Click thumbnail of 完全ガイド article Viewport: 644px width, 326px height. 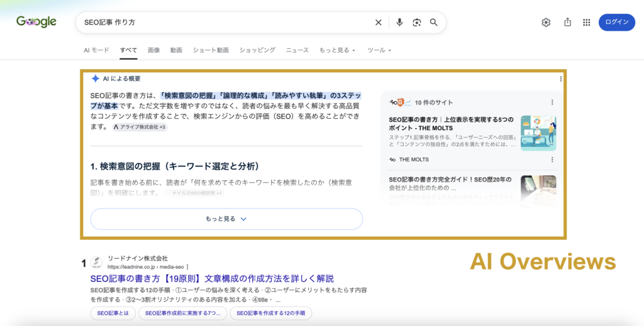pyautogui.click(x=538, y=191)
